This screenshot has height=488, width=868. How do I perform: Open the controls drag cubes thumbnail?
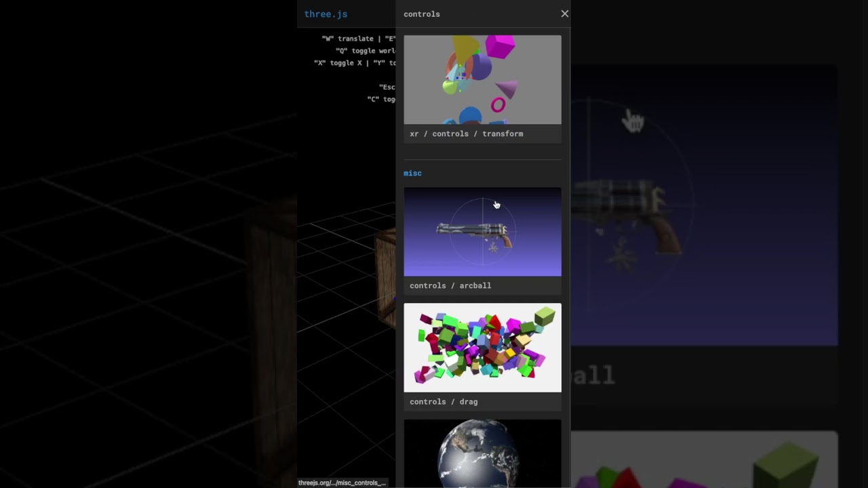482,348
